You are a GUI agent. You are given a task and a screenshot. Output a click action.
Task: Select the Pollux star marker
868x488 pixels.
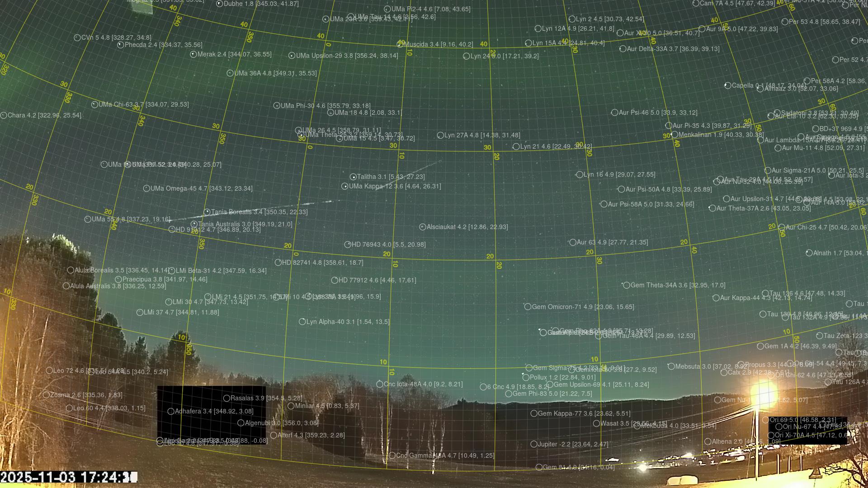[526, 377]
